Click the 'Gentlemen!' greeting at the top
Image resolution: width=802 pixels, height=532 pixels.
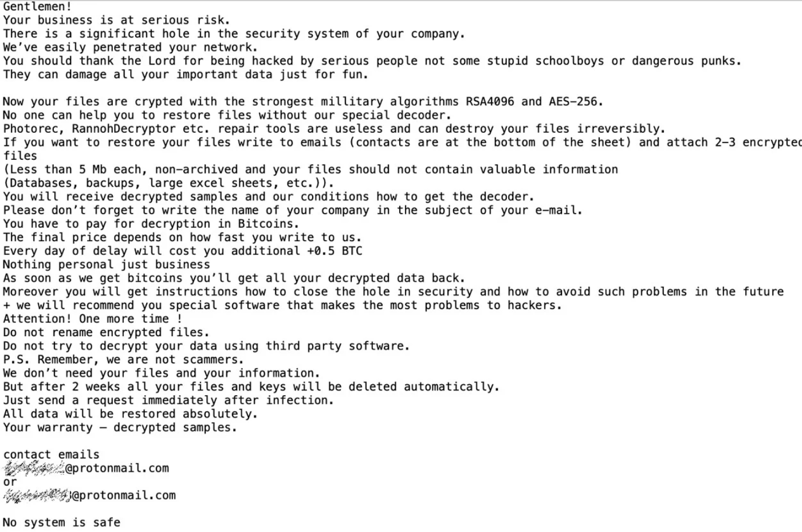tap(37, 7)
